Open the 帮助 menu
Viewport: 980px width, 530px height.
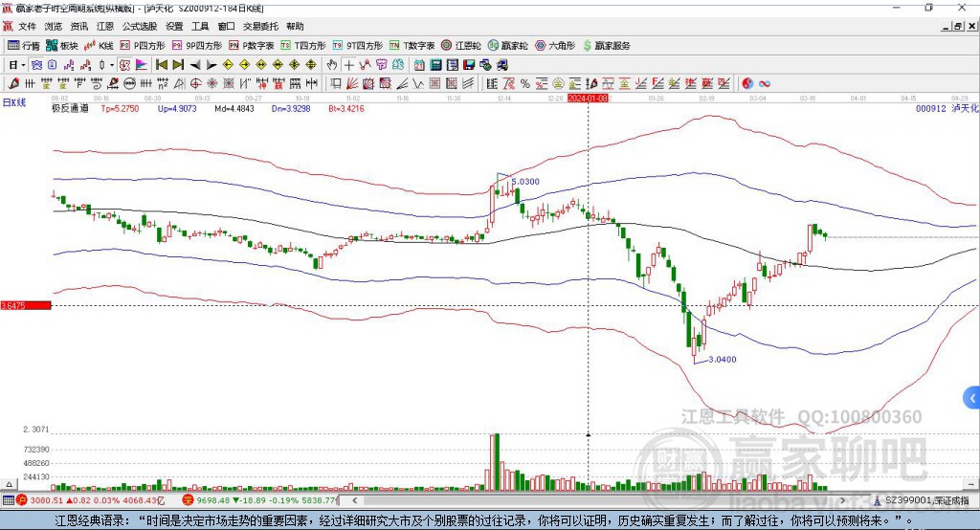pos(295,26)
